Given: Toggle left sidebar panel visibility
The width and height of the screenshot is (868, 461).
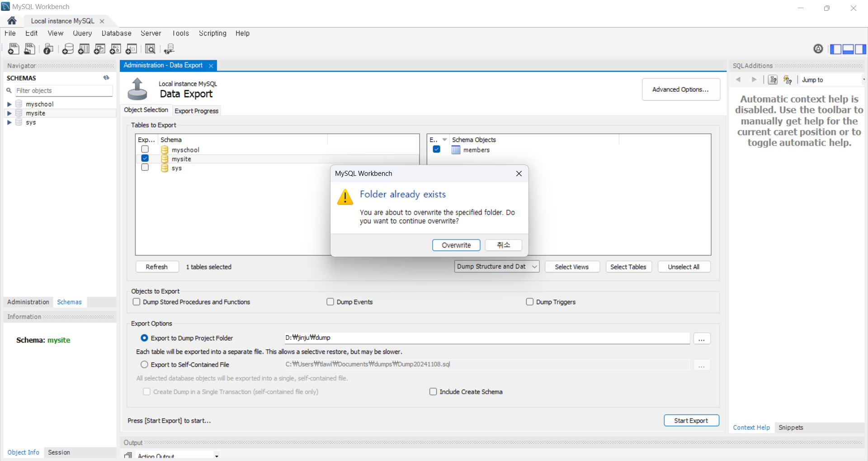Looking at the screenshot, I should (836, 49).
